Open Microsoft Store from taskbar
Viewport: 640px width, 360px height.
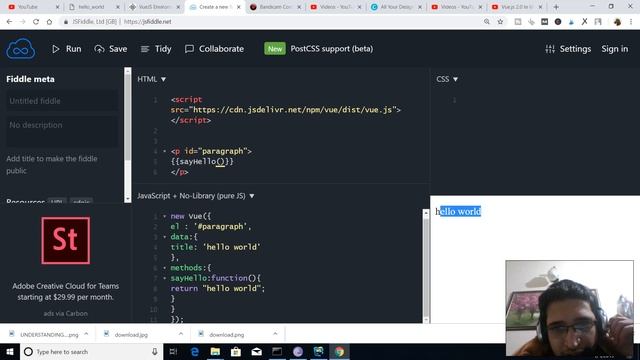236,351
